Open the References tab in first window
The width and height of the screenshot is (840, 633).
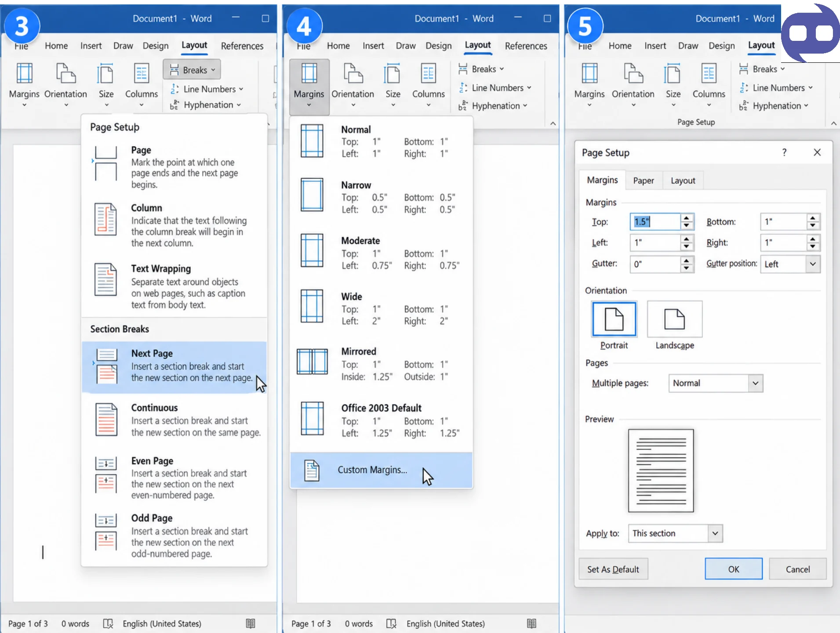pyautogui.click(x=242, y=46)
